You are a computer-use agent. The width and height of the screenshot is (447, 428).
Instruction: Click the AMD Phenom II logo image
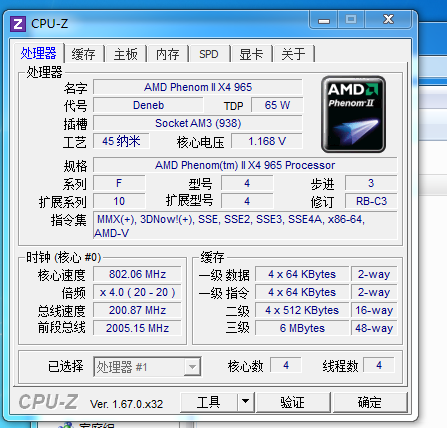coord(353,114)
